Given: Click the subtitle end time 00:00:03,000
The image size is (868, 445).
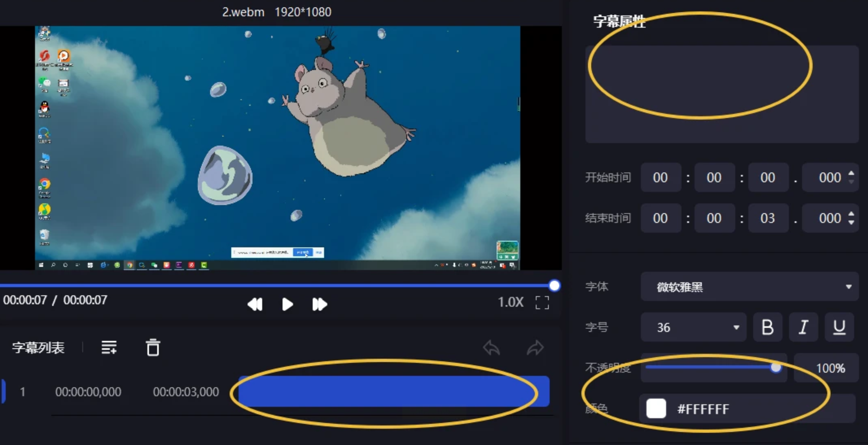Looking at the screenshot, I should (186, 392).
